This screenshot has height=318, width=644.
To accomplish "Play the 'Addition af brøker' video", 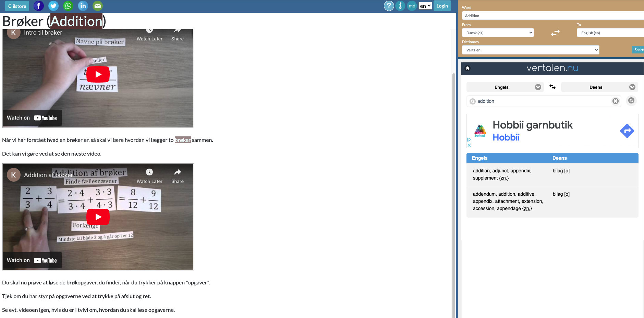I will (98, 217).
